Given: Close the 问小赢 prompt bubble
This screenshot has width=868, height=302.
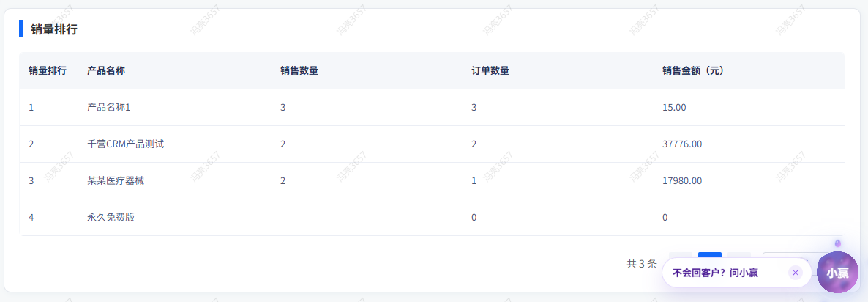Looking at the screenshot, I should click(796, 273).
